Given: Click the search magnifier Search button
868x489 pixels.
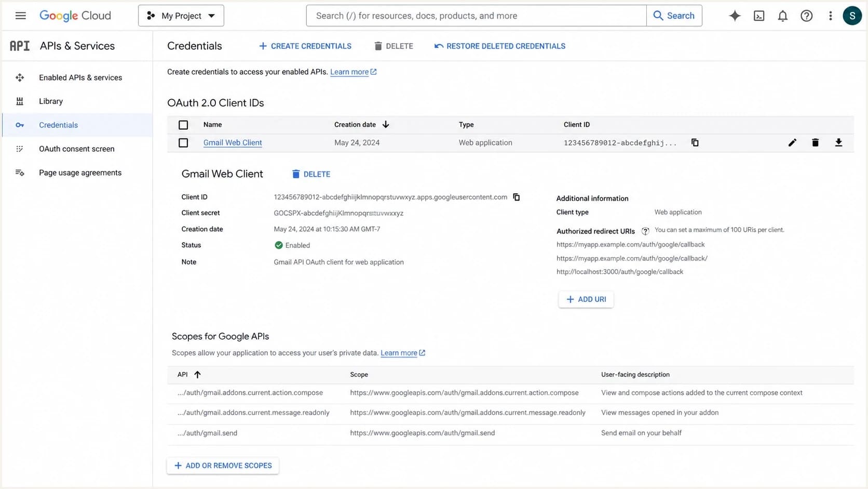Looking at the screenshot, I should click(x=674, y=16).
